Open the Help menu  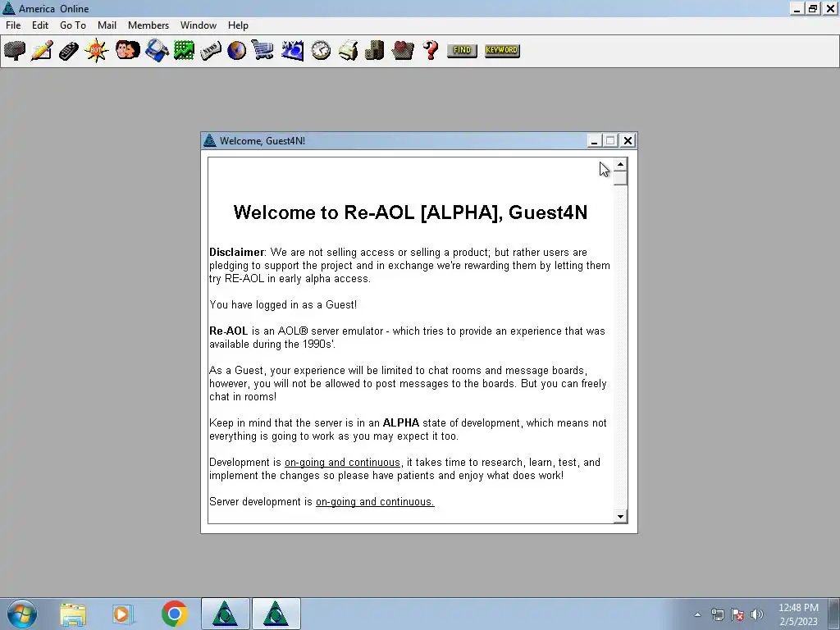tap(238, 25)
